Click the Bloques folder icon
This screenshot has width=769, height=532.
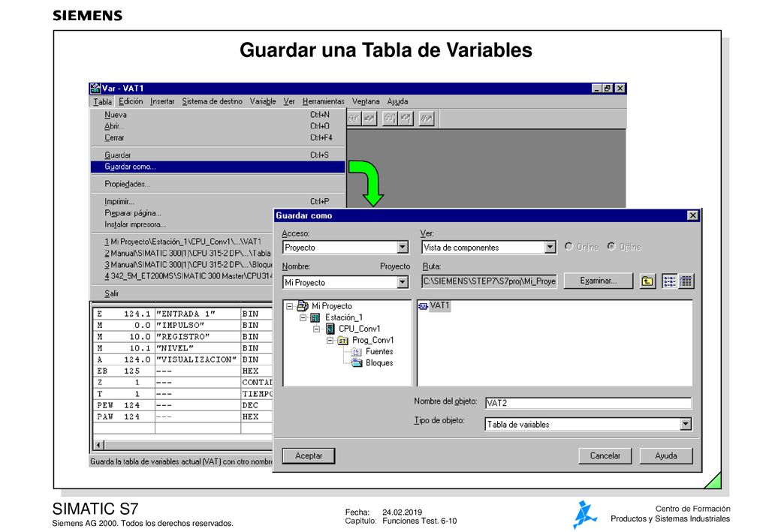(357, 363)
